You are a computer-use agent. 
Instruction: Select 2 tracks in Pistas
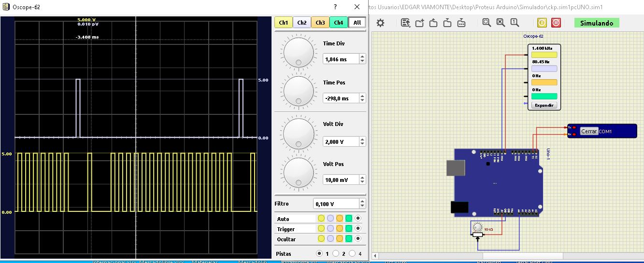pos(336,253)
